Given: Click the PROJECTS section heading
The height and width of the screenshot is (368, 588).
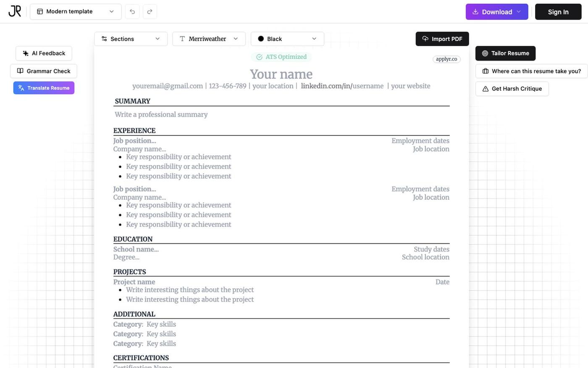Looking at the screenshot, I should coord(130,272).
